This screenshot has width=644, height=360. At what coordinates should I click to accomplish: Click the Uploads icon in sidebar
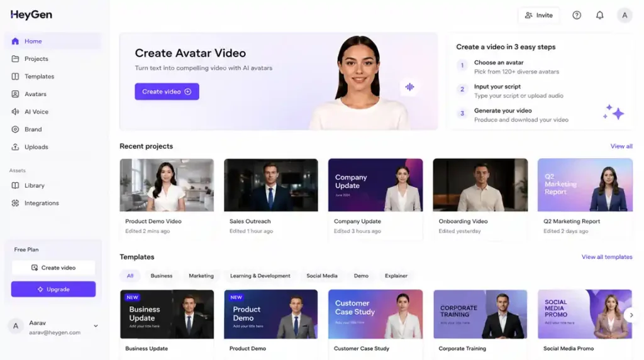[x=15, y=147]
